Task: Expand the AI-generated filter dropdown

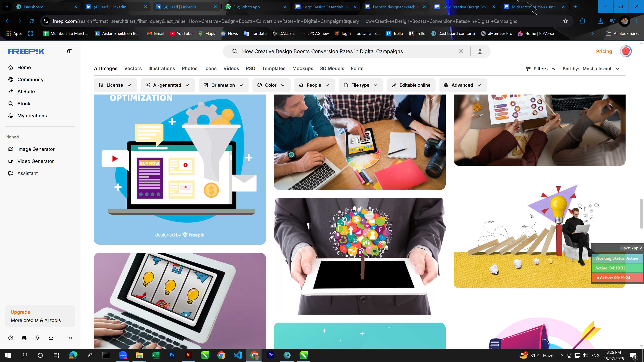Action: [168, 85]
